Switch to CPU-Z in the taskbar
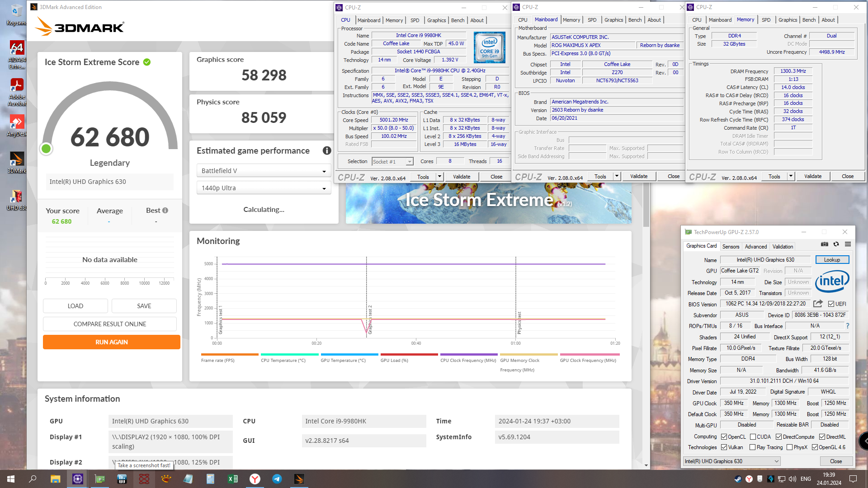This screenshot has width=868, height=488. pyautogui.click(x=77, y=479)
